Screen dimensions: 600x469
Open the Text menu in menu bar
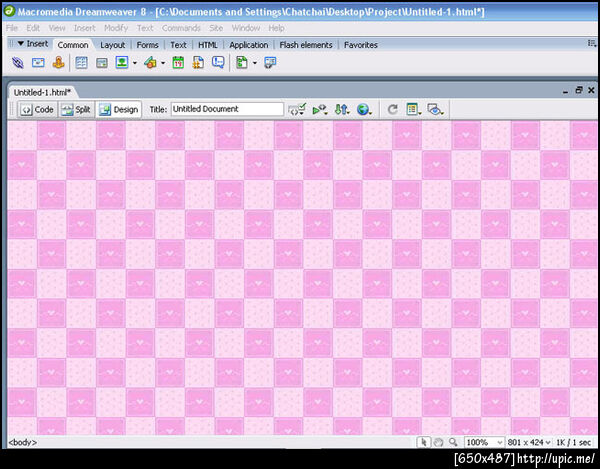pyautogui.click(x=145, y=28)
